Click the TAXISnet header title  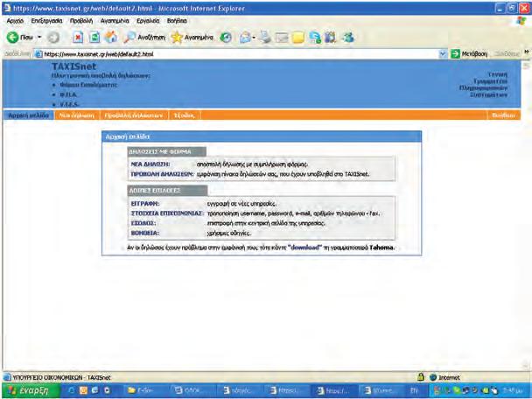tap(74, 66)
